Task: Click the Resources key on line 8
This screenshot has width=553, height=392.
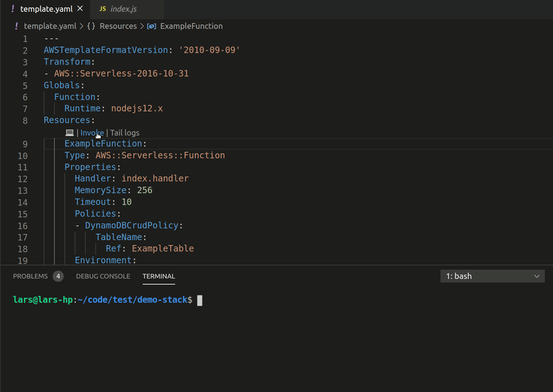Action: click(x=67, y=120)
